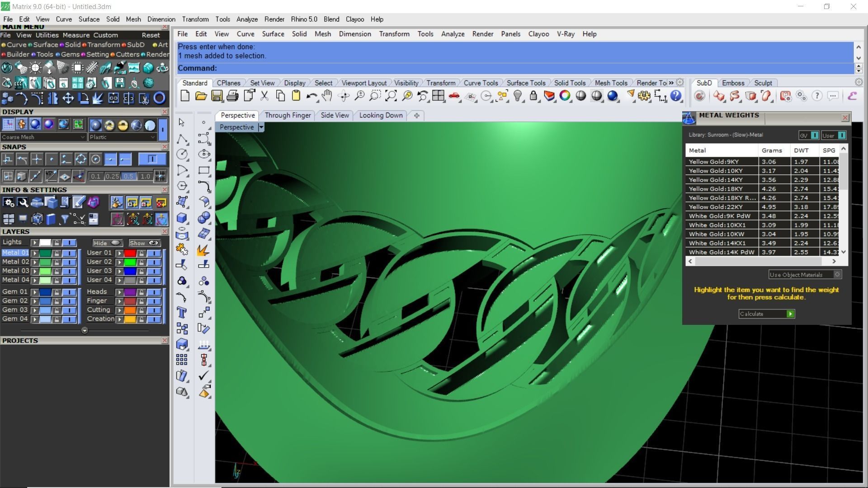Screen dimensions: 868x488
Task: Open the Dimension menu in top bar
Action: point(161,19)
